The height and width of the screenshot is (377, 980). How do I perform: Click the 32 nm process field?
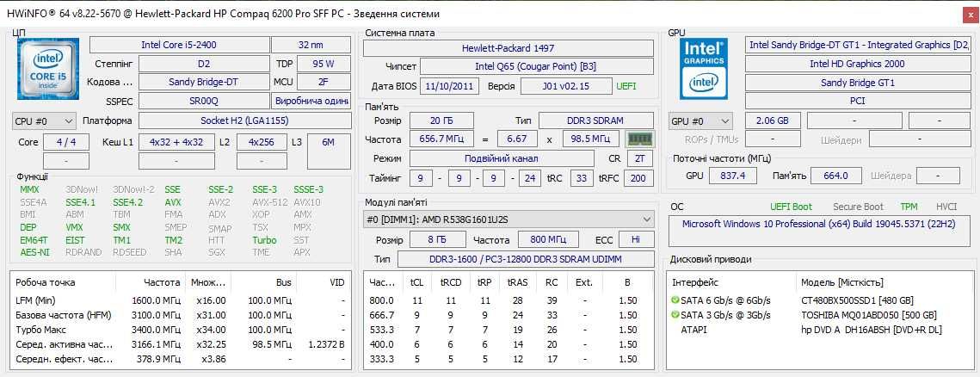click(x=311, y=45)
